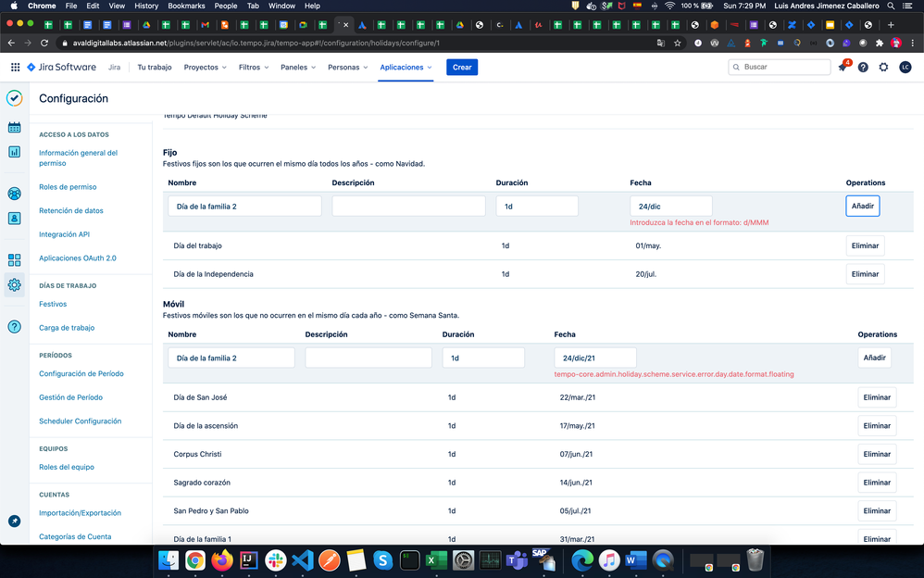The width and height of the screenshot is (924, 578).
Task: Open the Tempo teams icon in sidebar
Action: pyautogui.click(x=14, y=194)
